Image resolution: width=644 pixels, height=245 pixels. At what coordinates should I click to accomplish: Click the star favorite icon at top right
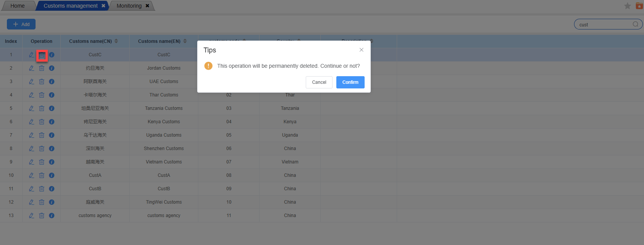(x=628, y=6)
